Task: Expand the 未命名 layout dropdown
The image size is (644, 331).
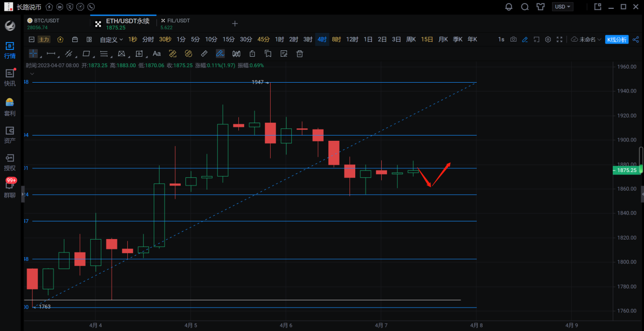Action: tap(587, 39)
